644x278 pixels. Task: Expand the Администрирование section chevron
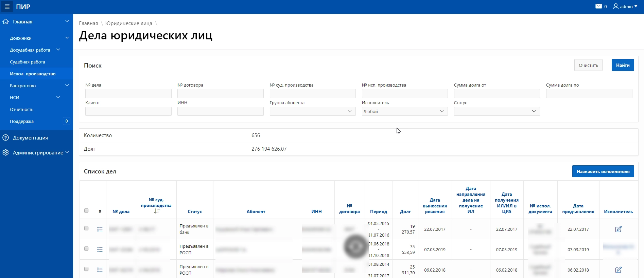(x=67, y=152)
